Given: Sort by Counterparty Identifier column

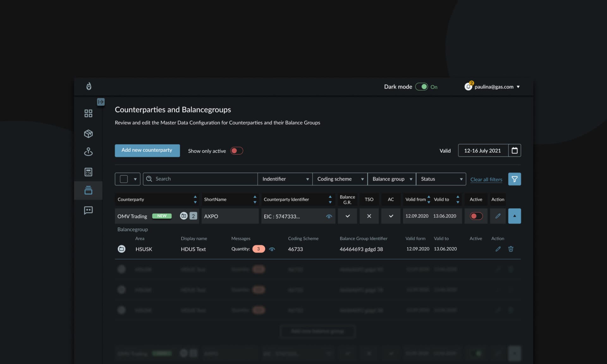Looking at the screenshot, I should point(330,199).
